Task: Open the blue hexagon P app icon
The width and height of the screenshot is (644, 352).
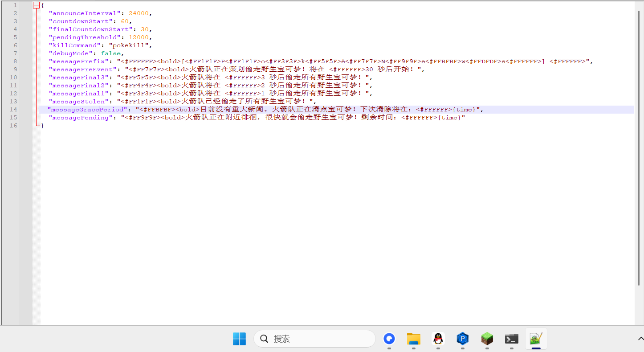Action: coord(463,339)
